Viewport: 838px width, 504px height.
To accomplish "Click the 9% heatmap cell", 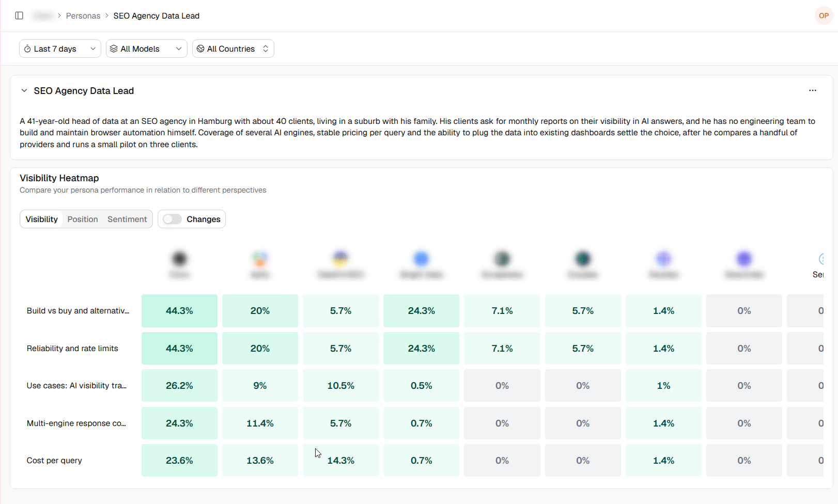I will click(x=260, y=386).
